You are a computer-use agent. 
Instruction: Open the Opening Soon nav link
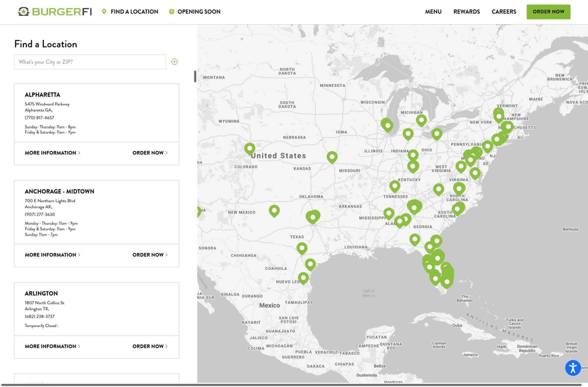199,12
